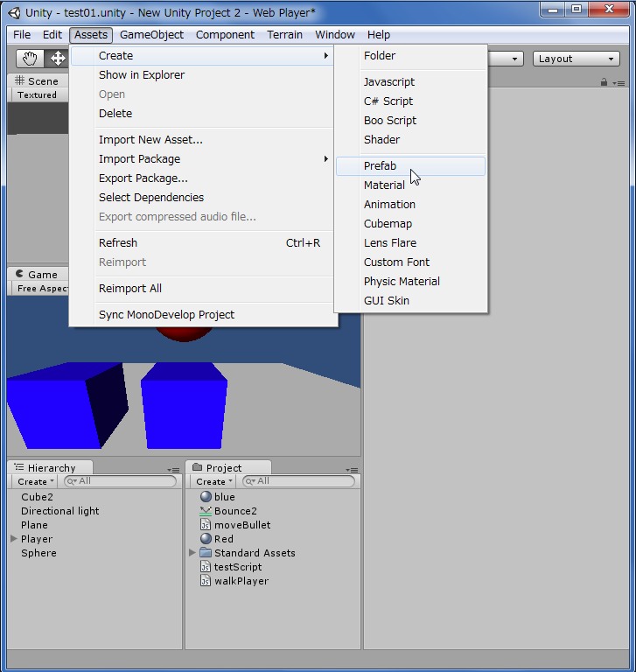This screenshot has height=672, width=636.
Task: Click the testScript file icon
Action: [x=206, y=566]
